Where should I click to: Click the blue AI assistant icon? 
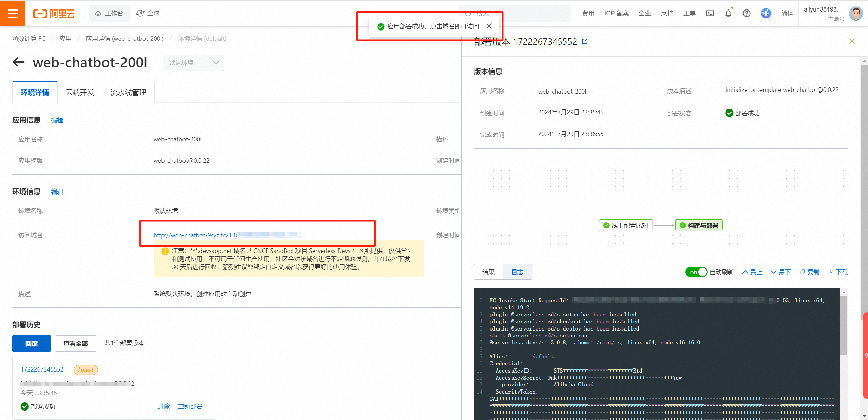tap(766, 13)
